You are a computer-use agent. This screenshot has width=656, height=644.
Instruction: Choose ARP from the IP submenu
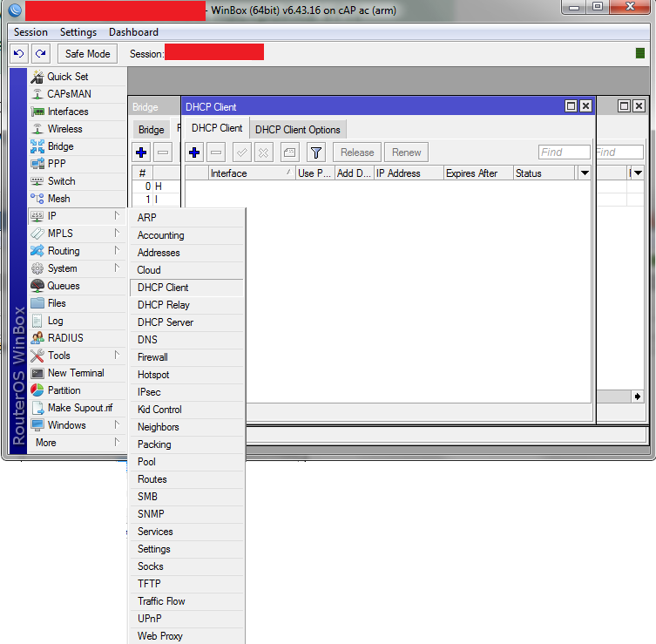tap(186, 218)
